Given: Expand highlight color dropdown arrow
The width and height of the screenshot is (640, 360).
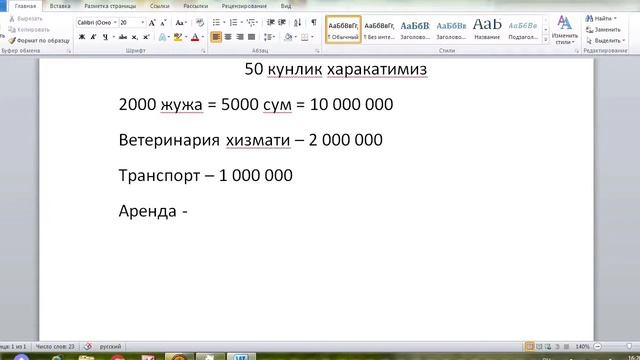Looking at the screenshot, I should (x=186, y=37).
